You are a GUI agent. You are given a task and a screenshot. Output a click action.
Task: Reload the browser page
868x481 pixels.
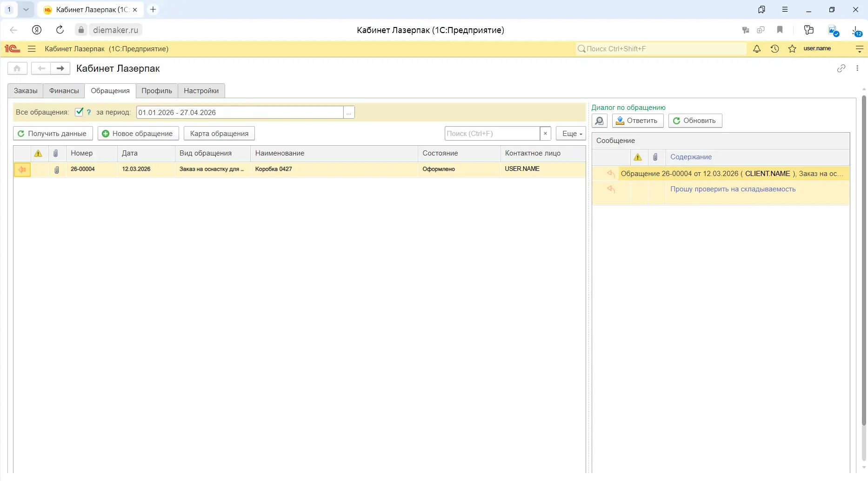click(60, 30)
